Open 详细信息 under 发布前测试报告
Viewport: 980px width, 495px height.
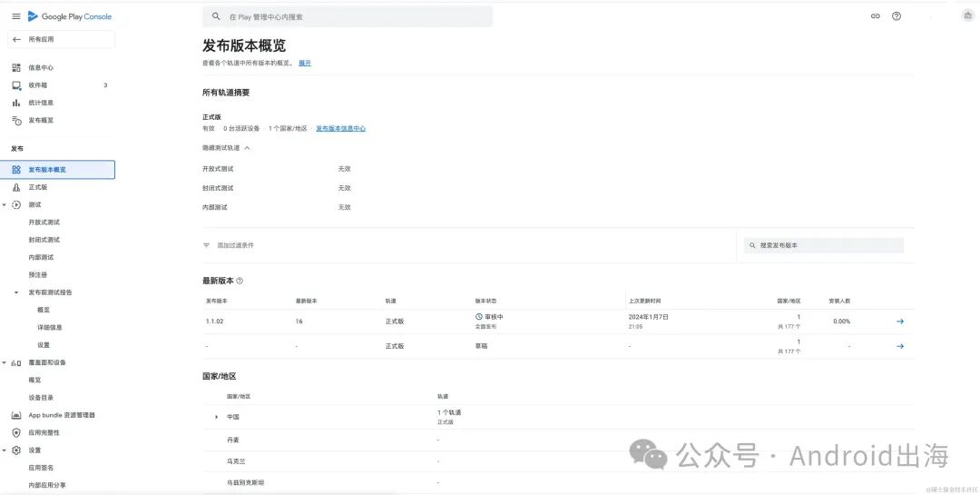coord(50,327)
